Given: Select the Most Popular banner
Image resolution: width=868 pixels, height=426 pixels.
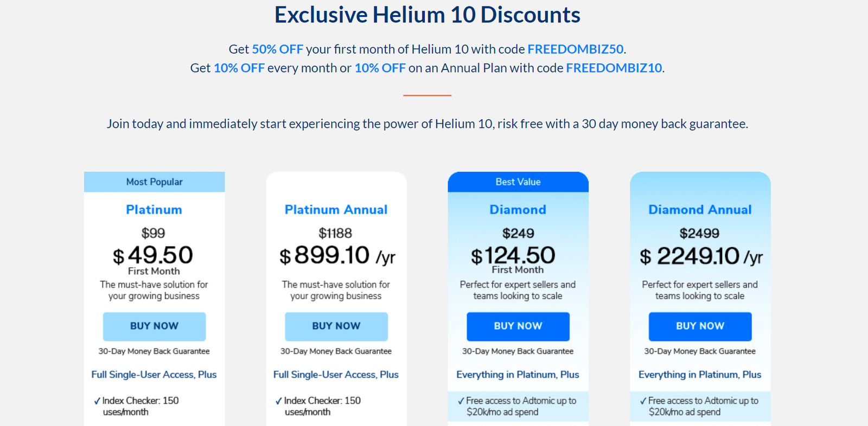Looking at the screenshot, I should point(155,182).
